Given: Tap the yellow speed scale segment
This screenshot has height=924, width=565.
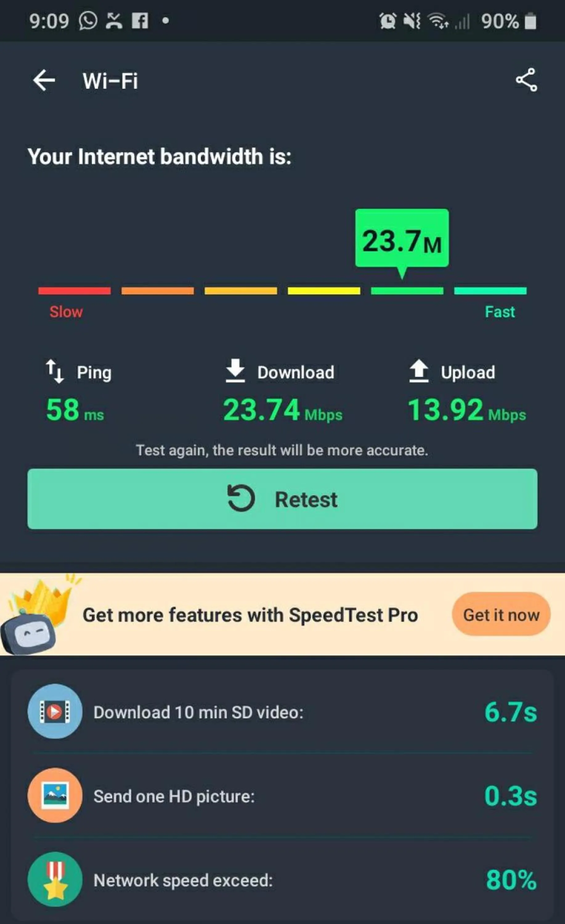Looking at the screenshot, I should click(x=324, y=291).
